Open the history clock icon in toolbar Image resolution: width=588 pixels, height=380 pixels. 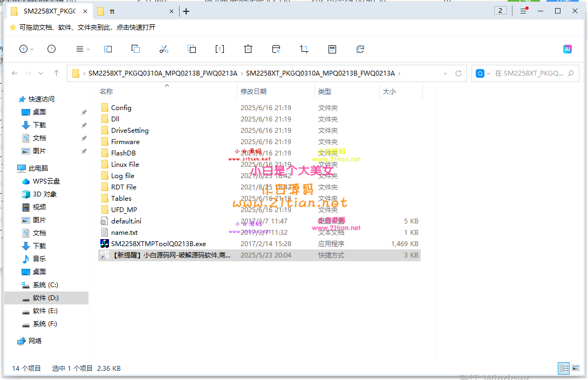click(51, 49)
